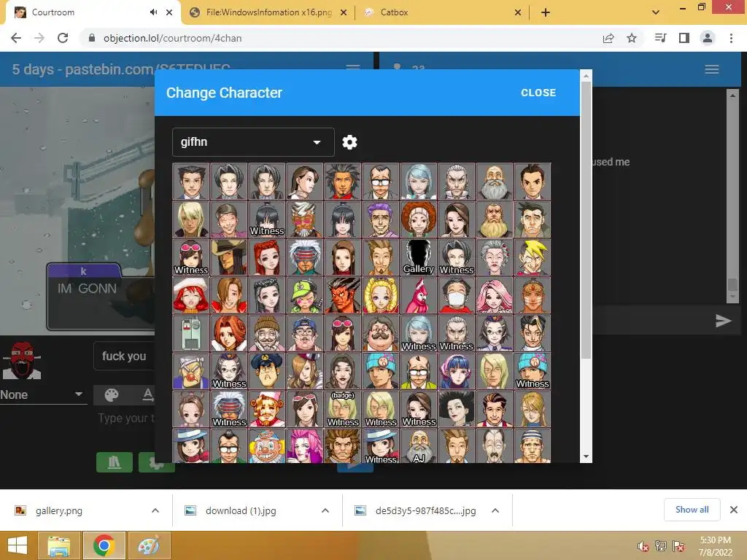Open the network tray icon
The image size is (747, 560).
[x=661, y=546]
